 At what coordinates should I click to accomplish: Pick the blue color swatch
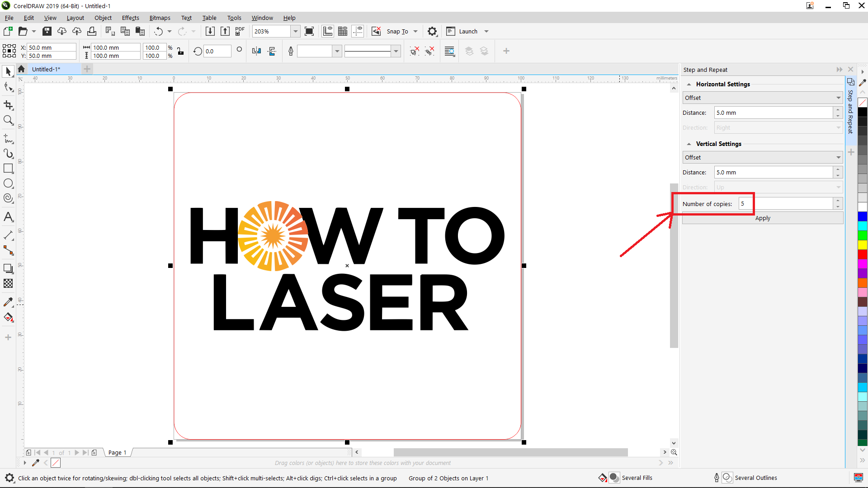(863, 216)
